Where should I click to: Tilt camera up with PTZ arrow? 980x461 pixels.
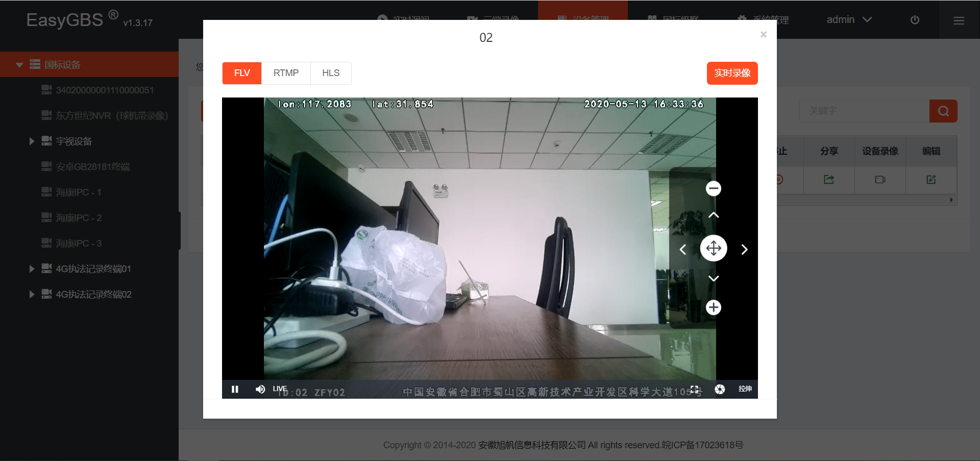(x=714, y=215)
